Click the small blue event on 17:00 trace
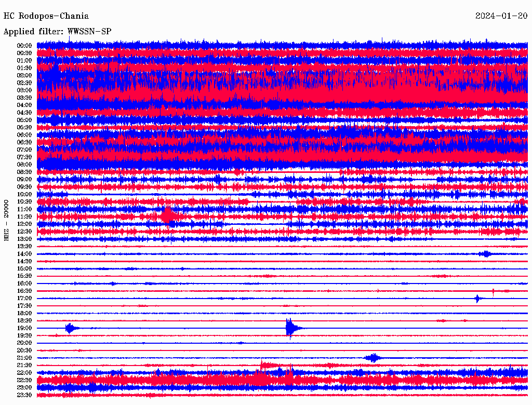 pos(478,299)
